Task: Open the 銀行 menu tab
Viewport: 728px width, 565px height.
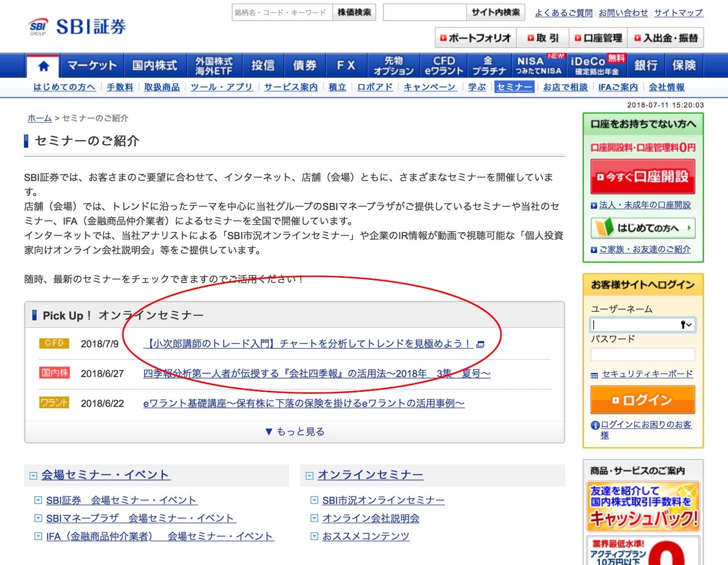Action: click(646, 65)
